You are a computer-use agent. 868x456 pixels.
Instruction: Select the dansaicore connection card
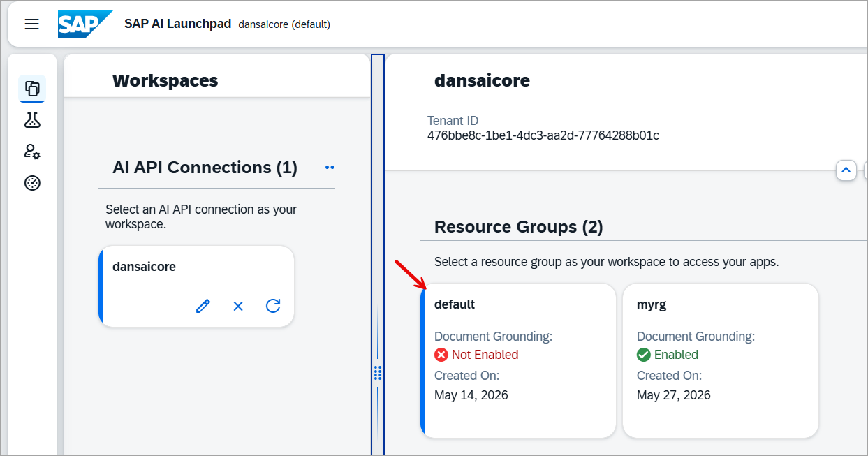coord(196,286)
